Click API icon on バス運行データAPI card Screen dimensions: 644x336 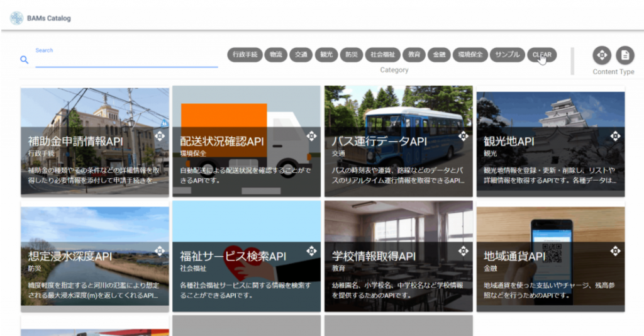(464, 135)
